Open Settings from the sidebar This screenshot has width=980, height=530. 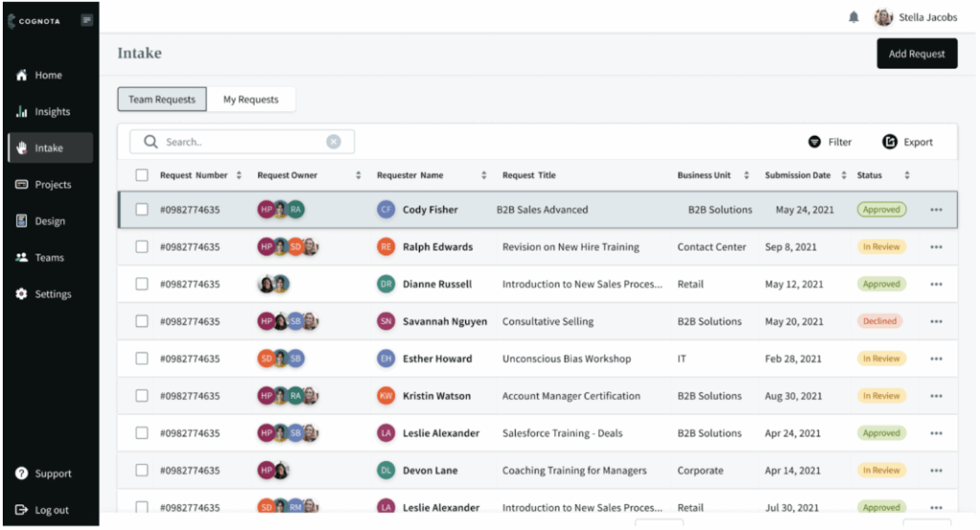pyautogui.click(x=53, y=294)
